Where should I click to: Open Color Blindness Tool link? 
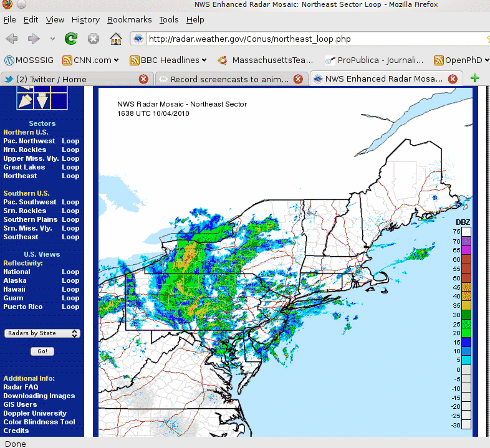point(39,422)
